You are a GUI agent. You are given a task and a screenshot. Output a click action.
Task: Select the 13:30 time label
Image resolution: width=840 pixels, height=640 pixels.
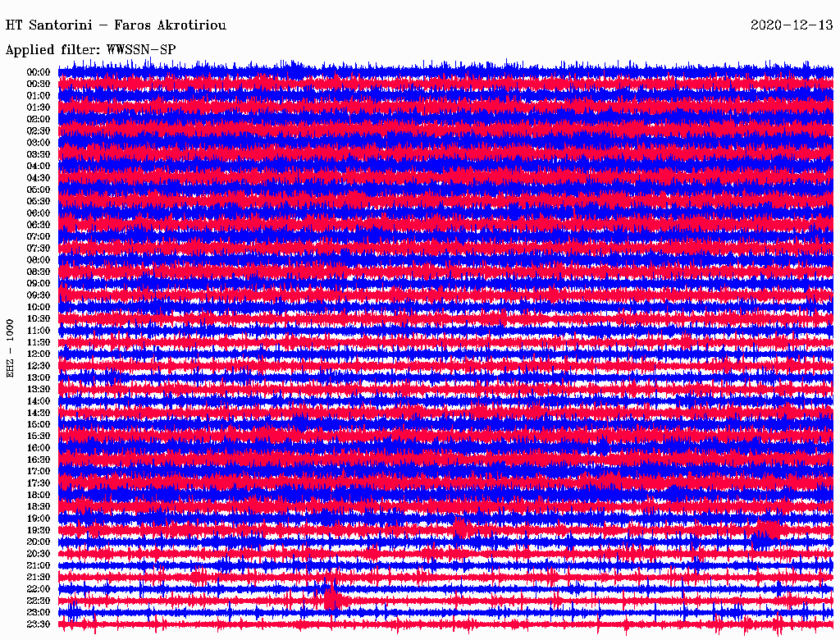tap(39, 389)
